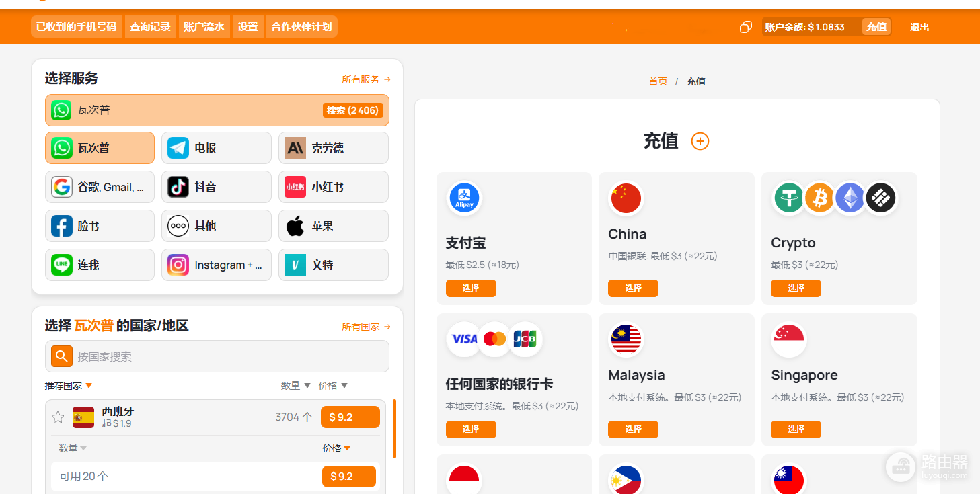Image resolution: width=980 pixels, height=494 pixels.
Task: Click the Spain flag icon
Action: (x=83, y=417)
